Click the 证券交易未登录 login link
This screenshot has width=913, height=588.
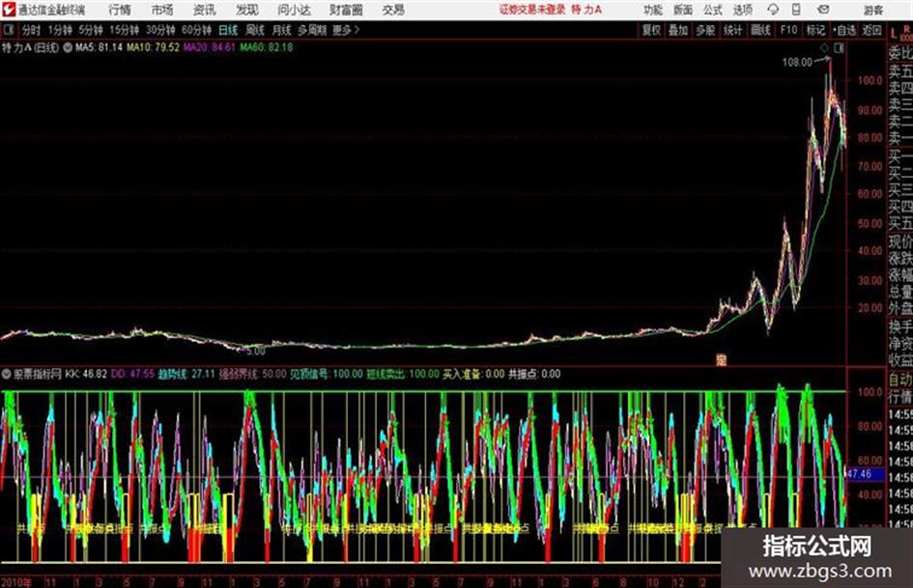point(532,10)
